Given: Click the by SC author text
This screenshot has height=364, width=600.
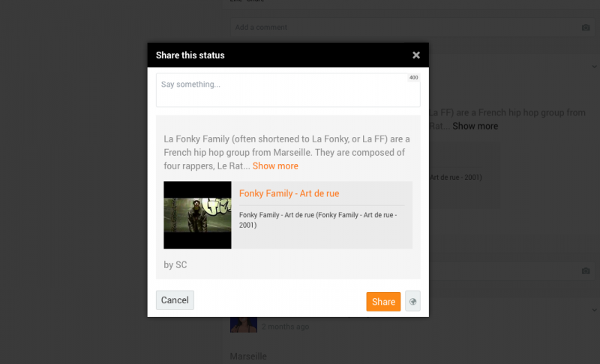Looking at the screenshot, I should pos(175,264).
